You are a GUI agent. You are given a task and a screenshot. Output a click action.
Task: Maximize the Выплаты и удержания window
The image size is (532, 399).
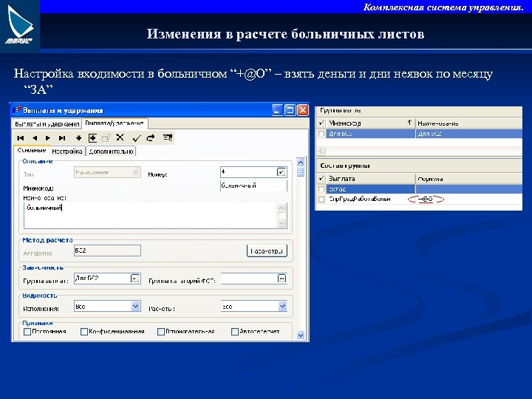click(290, 110)
